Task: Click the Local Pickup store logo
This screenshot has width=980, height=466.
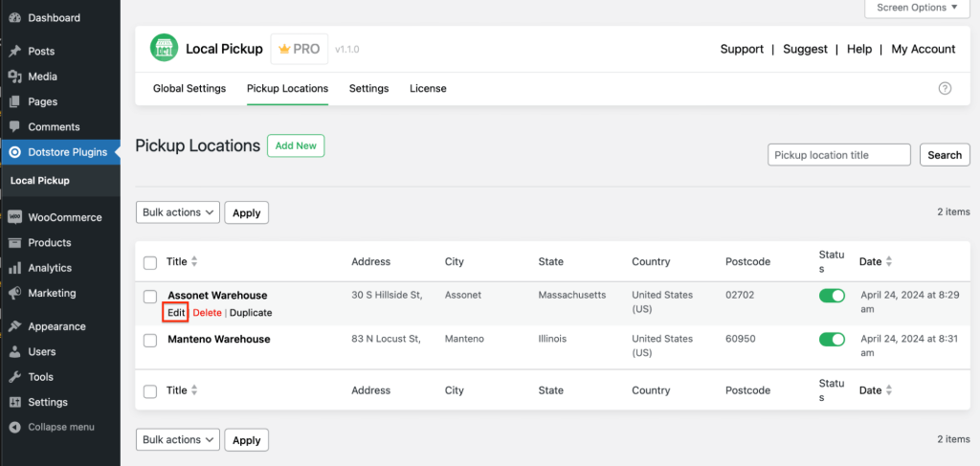Action: point(165,49)
